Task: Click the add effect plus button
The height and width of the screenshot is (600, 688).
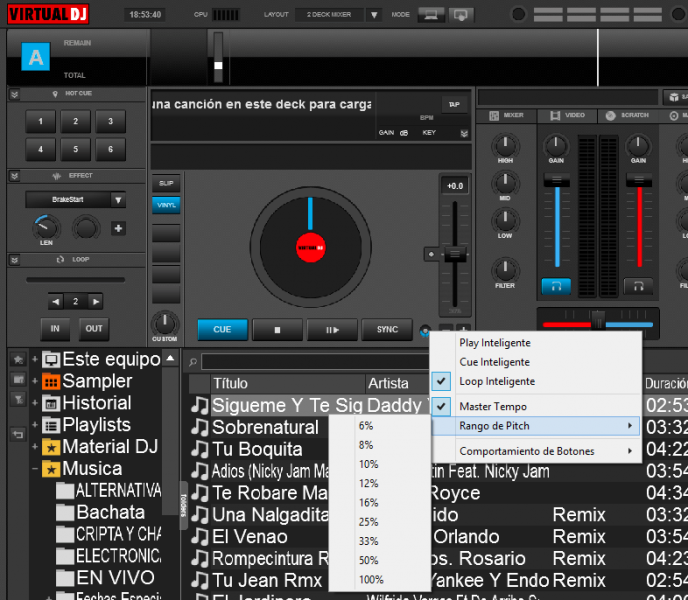Action: point(118,228)
